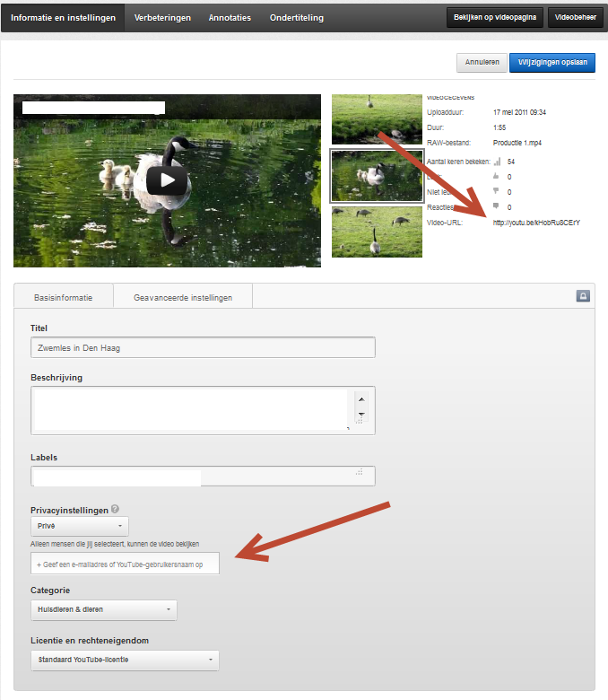Click the comments speech bubble icon
This screenshot has height=700, width=608.
coord(496,207)
